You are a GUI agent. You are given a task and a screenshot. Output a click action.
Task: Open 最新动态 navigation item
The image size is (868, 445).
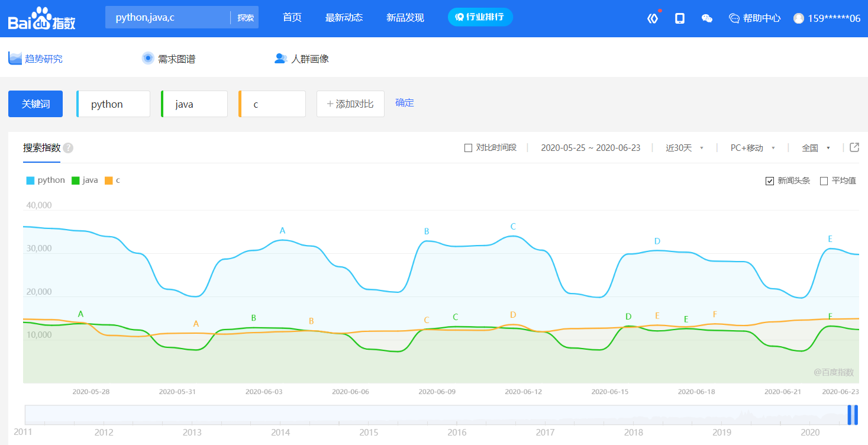pos(344,18)
